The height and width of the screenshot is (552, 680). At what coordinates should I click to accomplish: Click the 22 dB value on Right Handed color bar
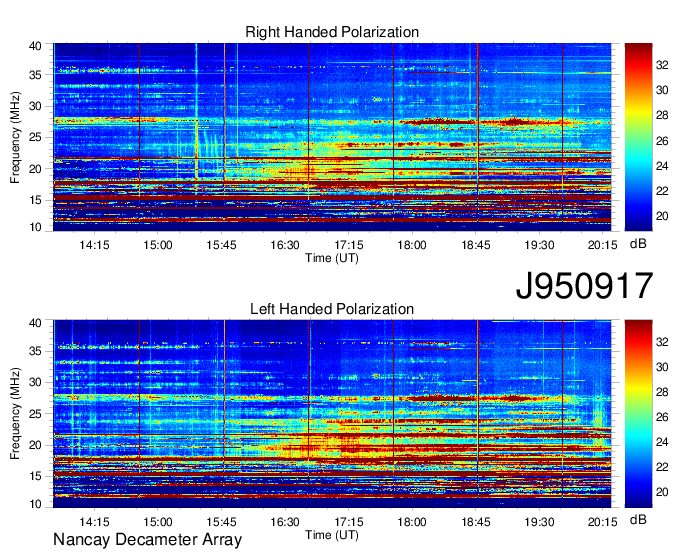click(x=662, y=191)
